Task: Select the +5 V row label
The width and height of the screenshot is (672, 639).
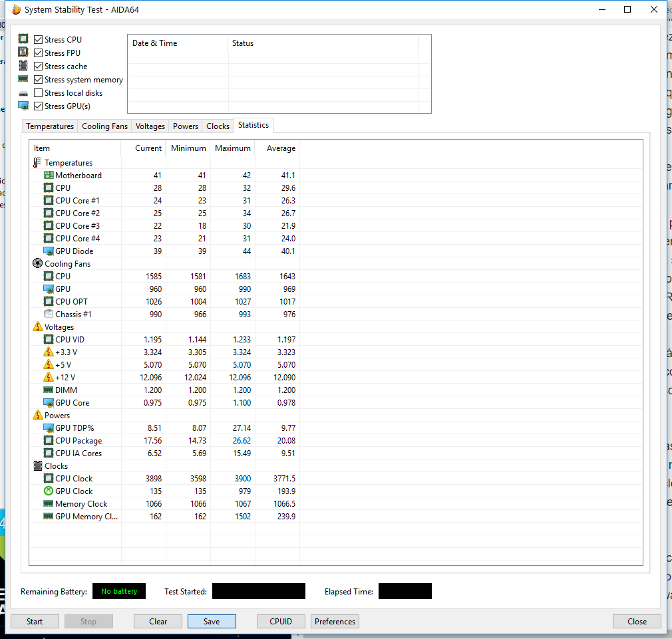Action: [63, 364]
